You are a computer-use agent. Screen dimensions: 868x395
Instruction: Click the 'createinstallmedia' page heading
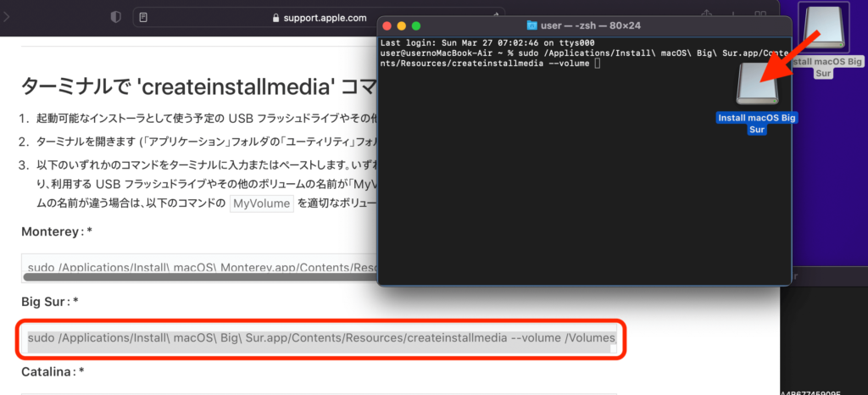pos(198,86)
